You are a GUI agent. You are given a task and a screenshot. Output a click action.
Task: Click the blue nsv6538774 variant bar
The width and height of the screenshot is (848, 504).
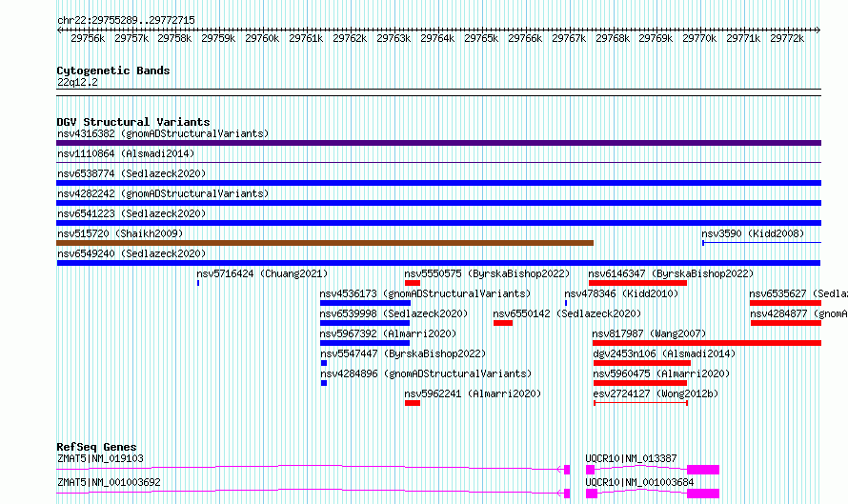pyautogui.click(x=438, y=183)
